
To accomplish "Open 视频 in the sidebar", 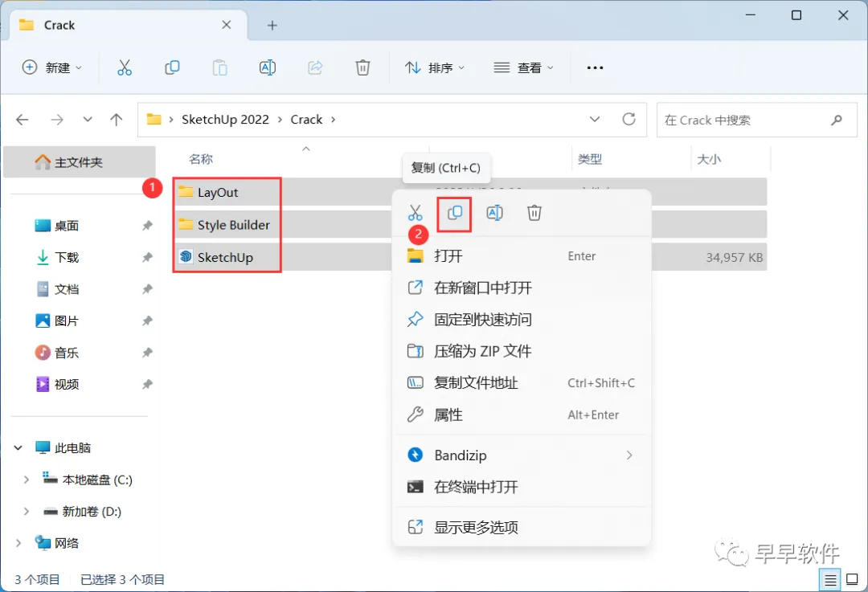I will tap(67, 384).
